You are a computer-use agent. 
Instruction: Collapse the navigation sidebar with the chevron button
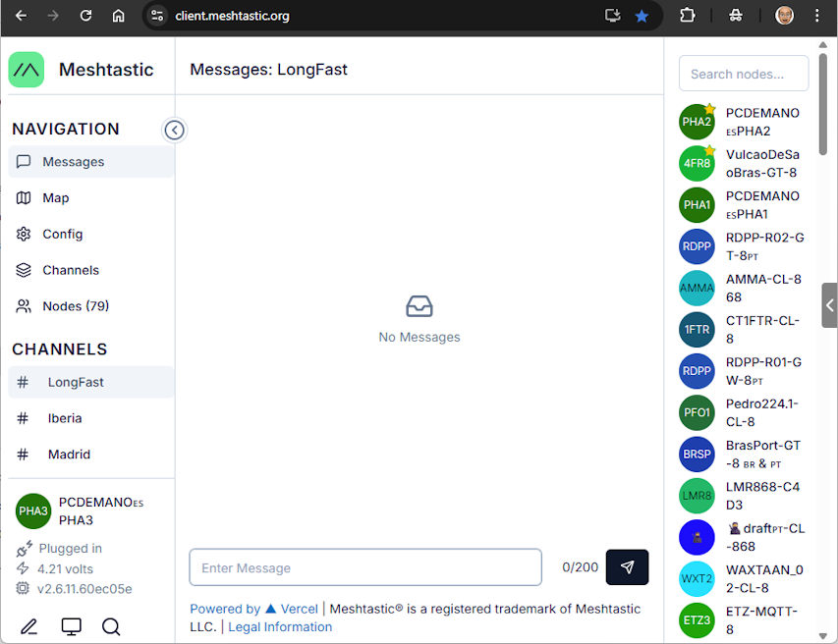[174, 130]
